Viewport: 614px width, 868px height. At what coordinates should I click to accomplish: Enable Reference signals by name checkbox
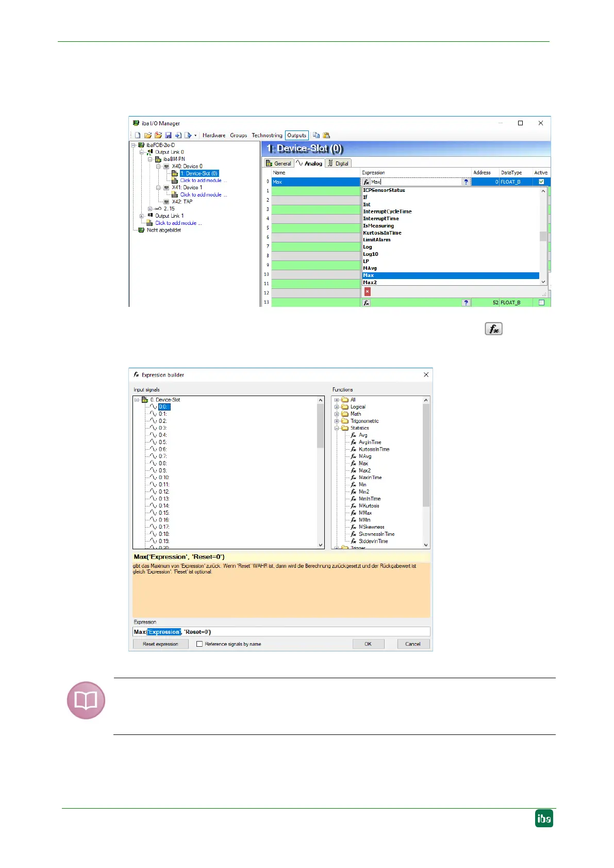200,644
